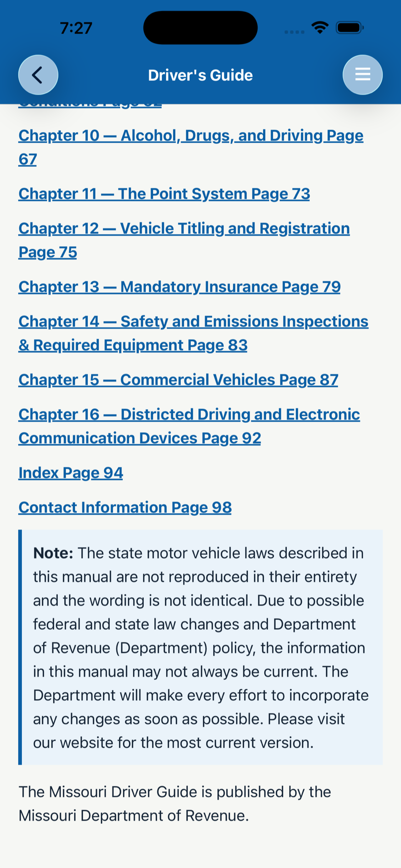401x868 pixels.
Task: Open the hamburger menu button
Action: [x=363, y=75]
